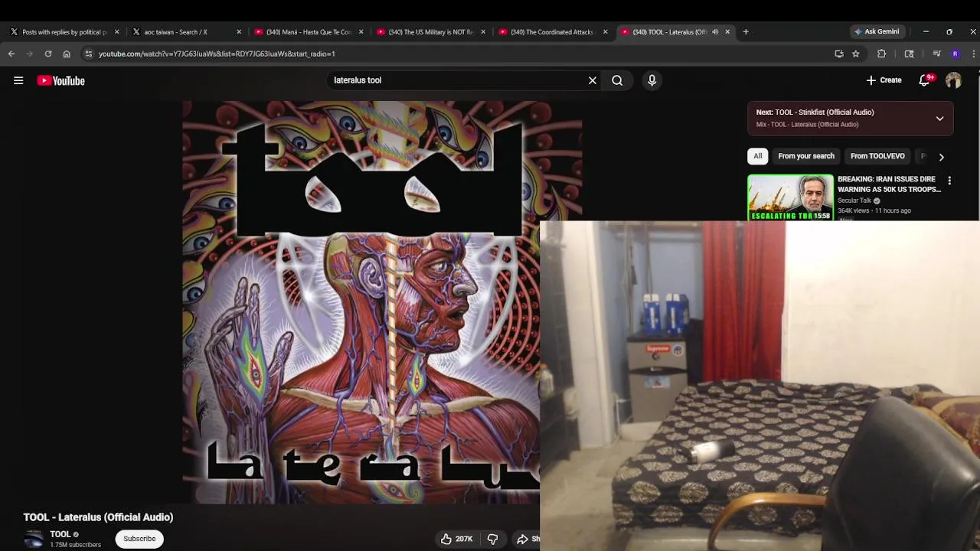Viewport: 980px width, 551px height.
Task: Go to the YouTube home logo
Action: click(x=60, y=80)
